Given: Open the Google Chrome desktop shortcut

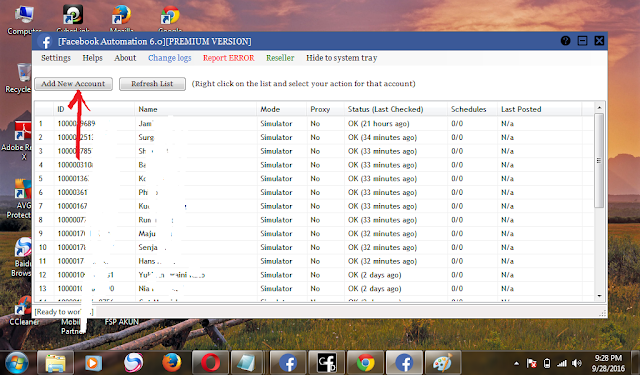Looking at the screenshot, I should [170, 18].
